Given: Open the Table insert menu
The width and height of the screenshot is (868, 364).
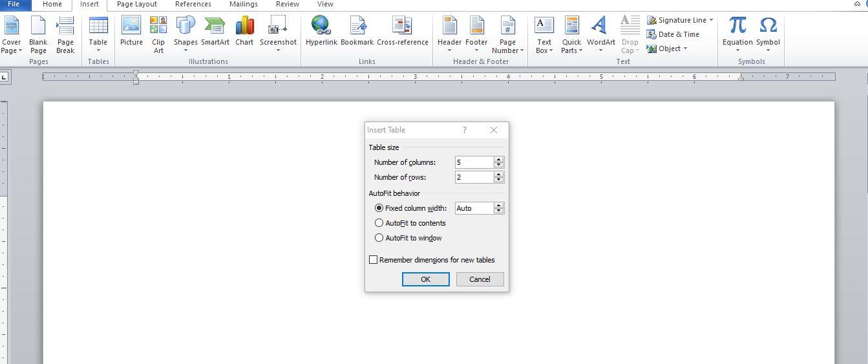Looking at the screenshot, I should [98, 35].
